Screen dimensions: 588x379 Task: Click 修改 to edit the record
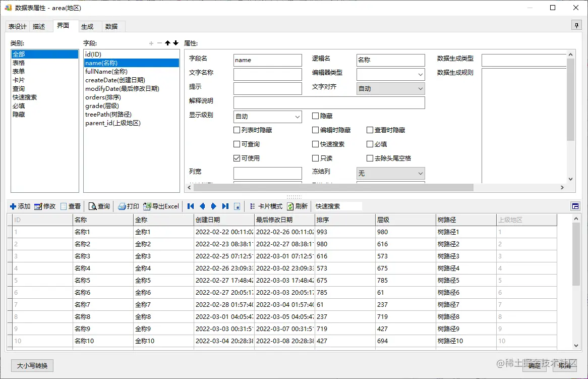pyautogui.click(x=45, y=206)
